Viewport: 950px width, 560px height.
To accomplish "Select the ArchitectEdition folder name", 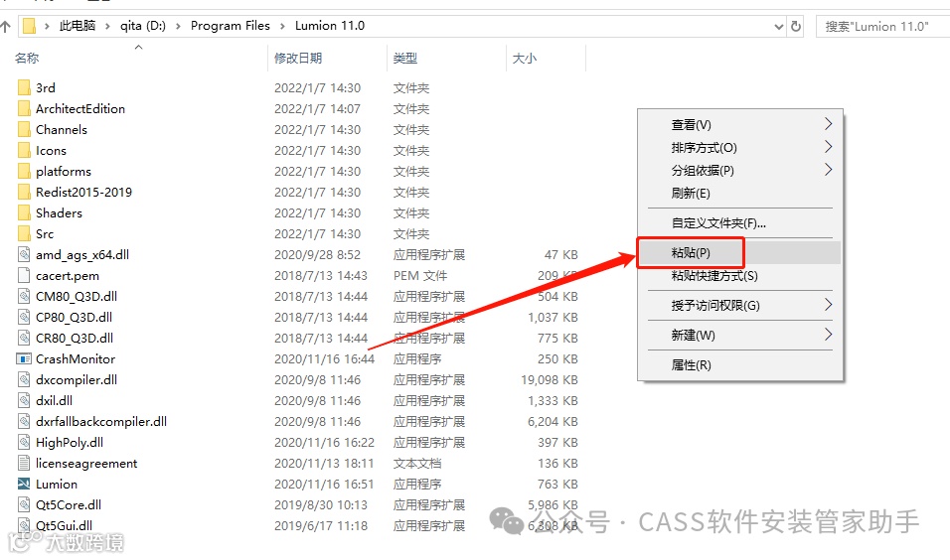I will point(80,109).
